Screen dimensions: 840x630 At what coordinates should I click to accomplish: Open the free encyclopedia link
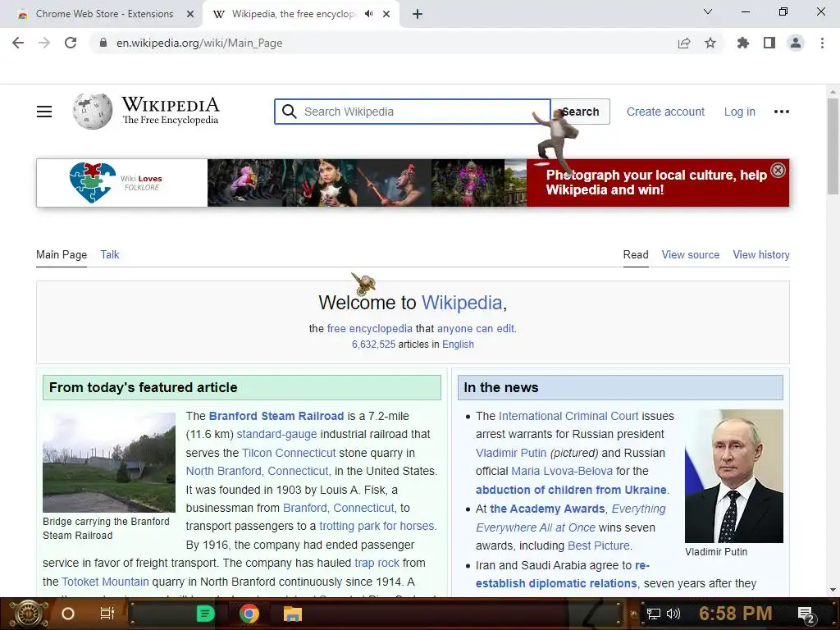click(x=370, y=328)
